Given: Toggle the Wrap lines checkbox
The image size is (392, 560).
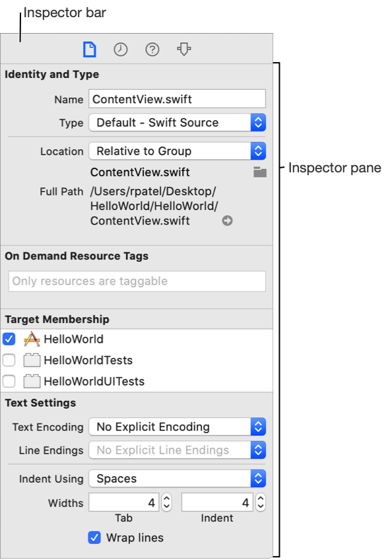Looking at the screenshot, I should 94,538.
